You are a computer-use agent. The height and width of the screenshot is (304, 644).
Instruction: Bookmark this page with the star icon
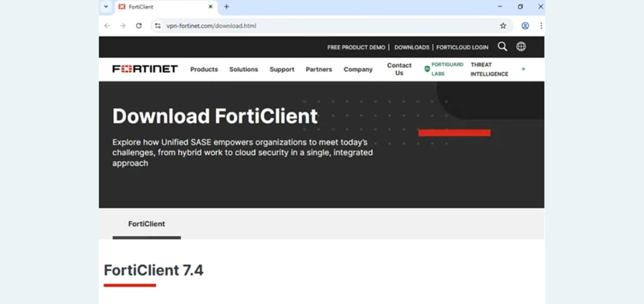click(x=503, y=26)
